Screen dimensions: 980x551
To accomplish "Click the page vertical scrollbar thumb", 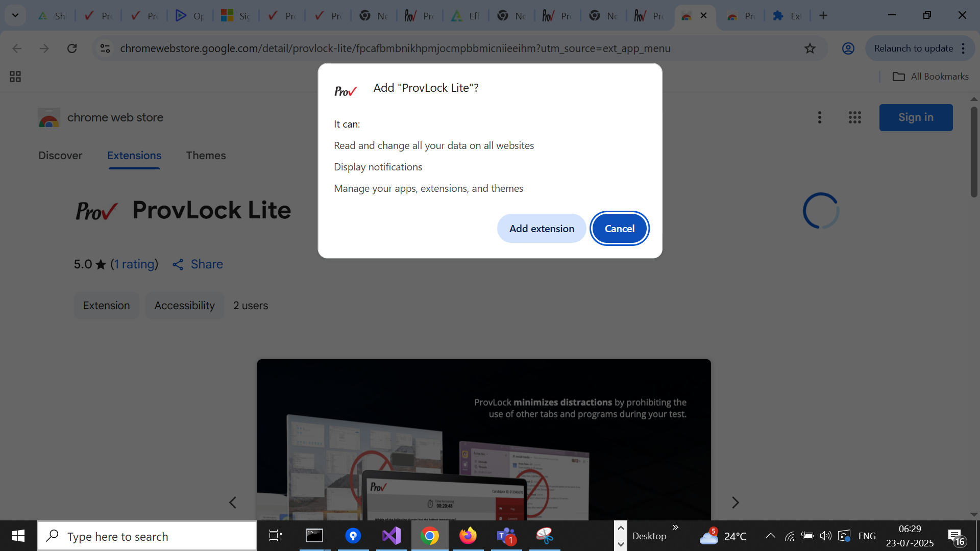I will tap(974, 152).
